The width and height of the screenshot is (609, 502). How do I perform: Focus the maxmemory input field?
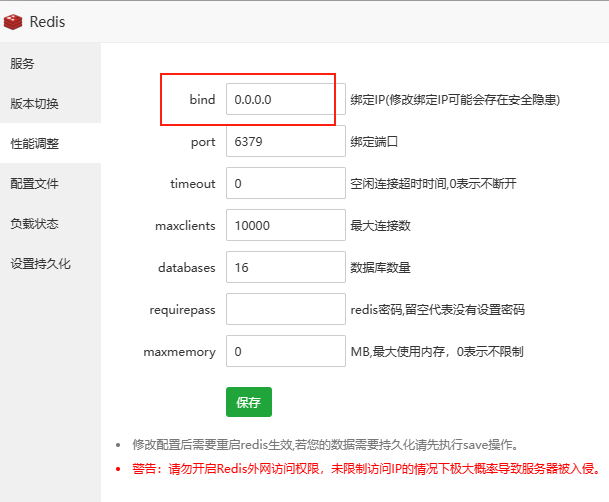(286, 351)
